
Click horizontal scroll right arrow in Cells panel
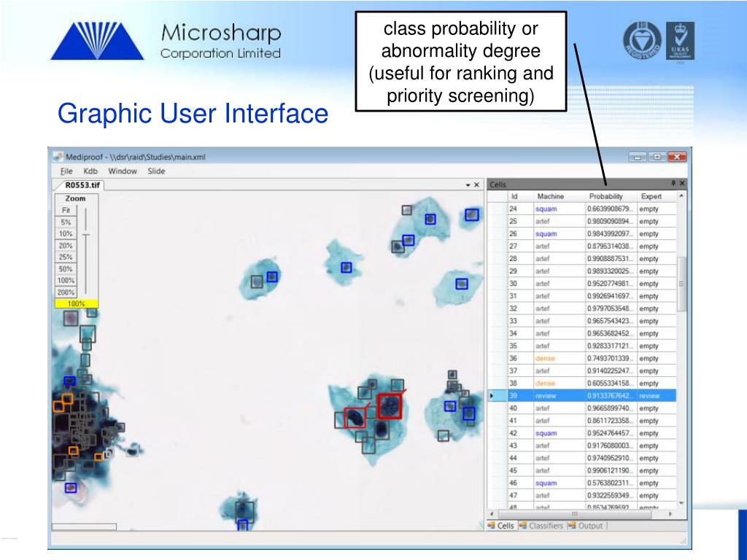pyautogui.click(x=670, y=514)
